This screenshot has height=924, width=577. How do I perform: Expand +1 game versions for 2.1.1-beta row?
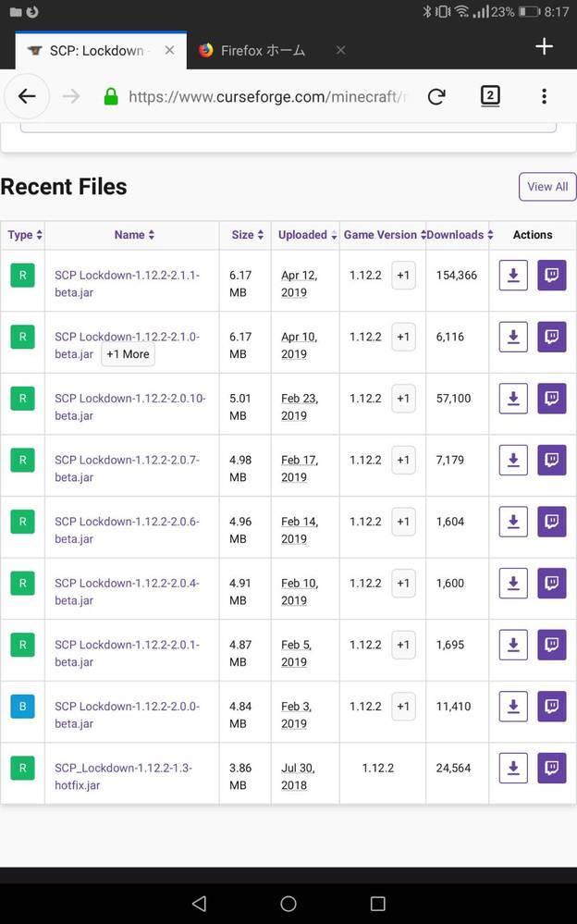click(403, 276)
